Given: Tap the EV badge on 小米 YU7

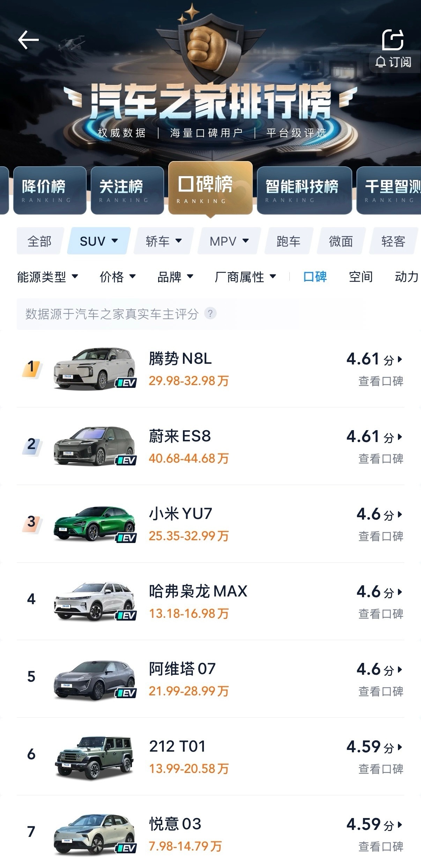Looking at the screenshot, I should 126,538.
